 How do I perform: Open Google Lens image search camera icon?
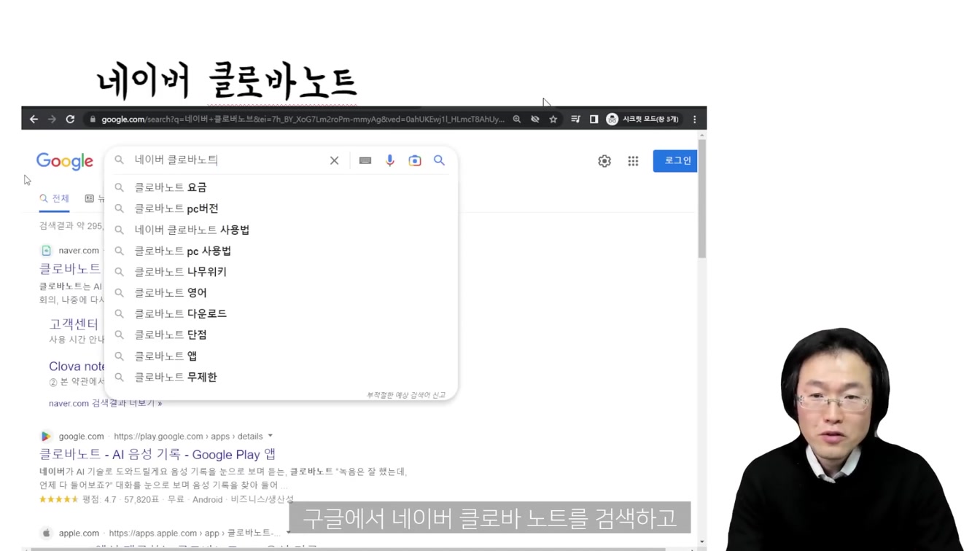[415, 160]
